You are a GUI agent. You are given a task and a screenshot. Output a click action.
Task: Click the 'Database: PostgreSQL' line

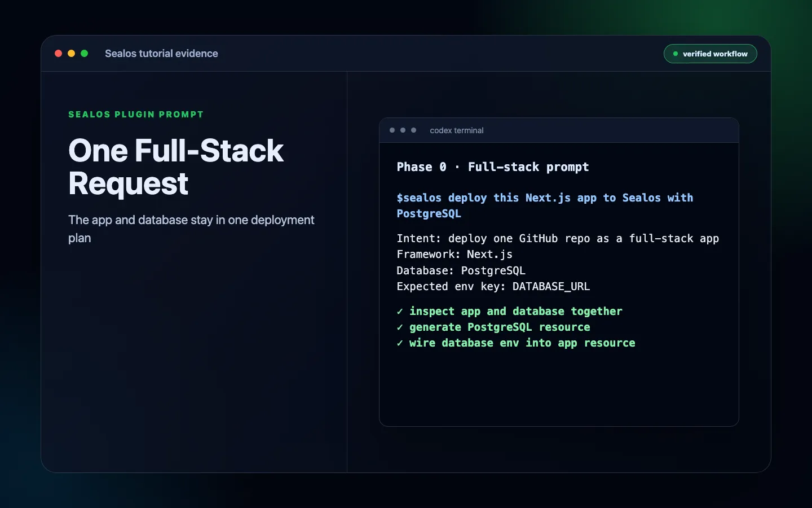tap(461, 270)
